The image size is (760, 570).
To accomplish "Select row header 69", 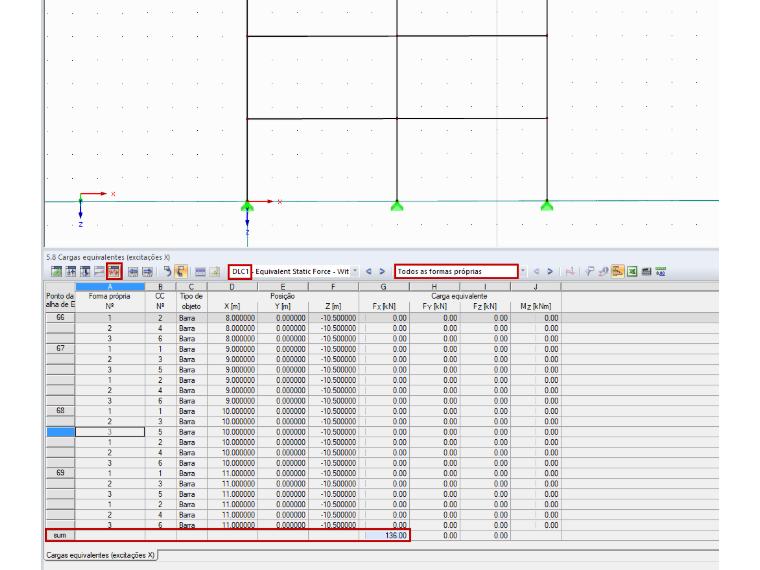I will (x=60, y=473).
